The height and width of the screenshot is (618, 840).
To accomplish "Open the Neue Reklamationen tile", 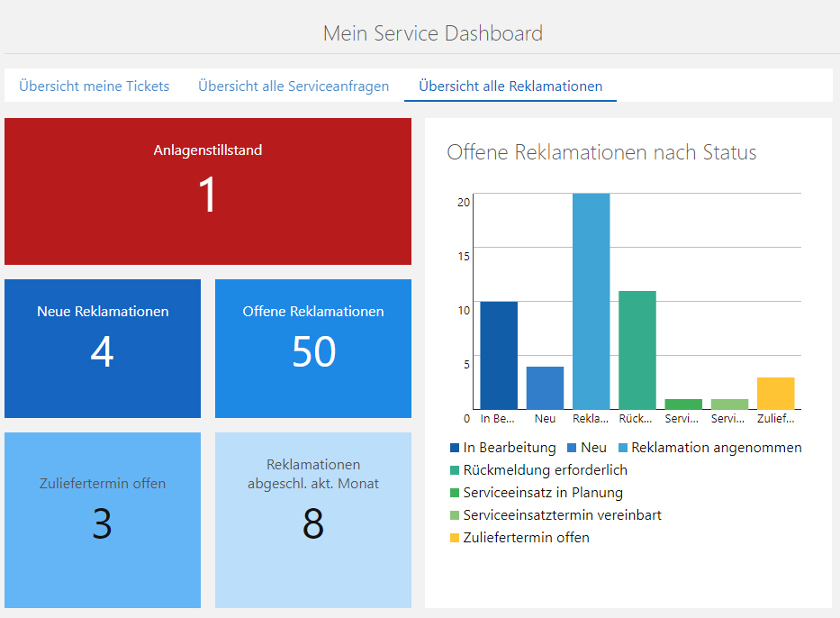I will [103, 349].
